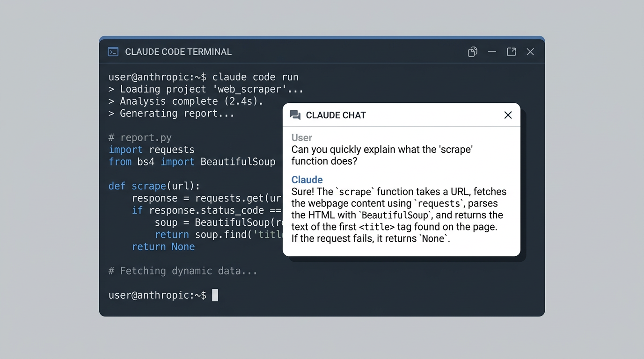This screenshot has height=359, width=644.
Task: Close the Claude Code Terminal window
Action: pos(530,52)
